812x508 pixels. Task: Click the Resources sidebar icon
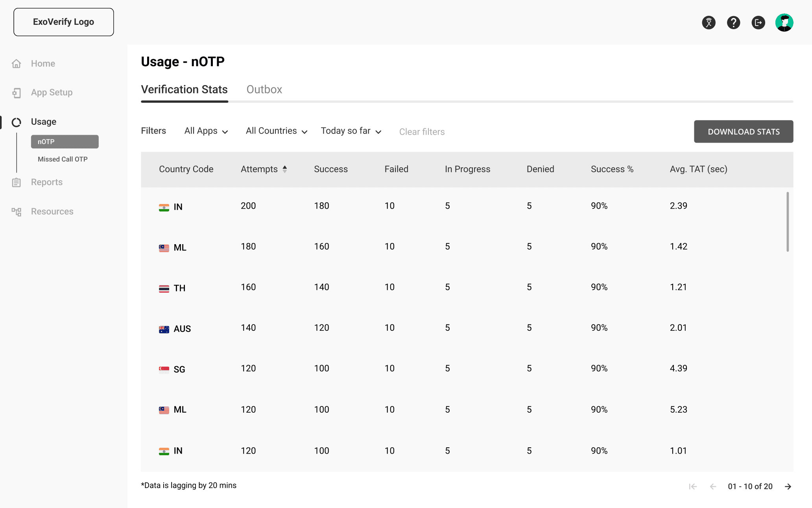pyautogui.click(x=17, y=211)
